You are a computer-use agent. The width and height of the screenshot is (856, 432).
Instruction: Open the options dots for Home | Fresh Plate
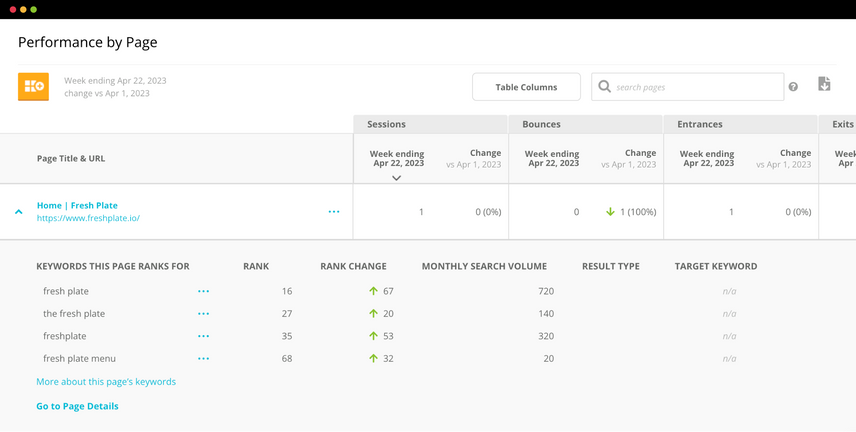point(334,212)
